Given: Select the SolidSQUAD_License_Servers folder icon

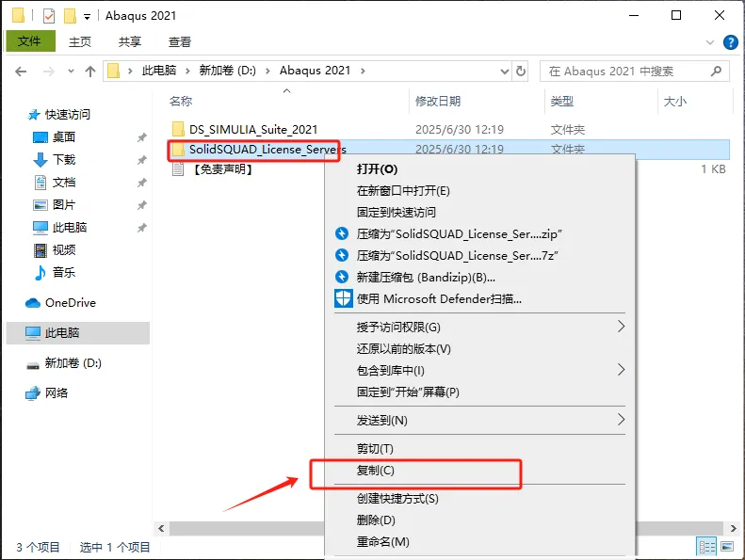Looking at the screenshot, I should tap(178, 150).
